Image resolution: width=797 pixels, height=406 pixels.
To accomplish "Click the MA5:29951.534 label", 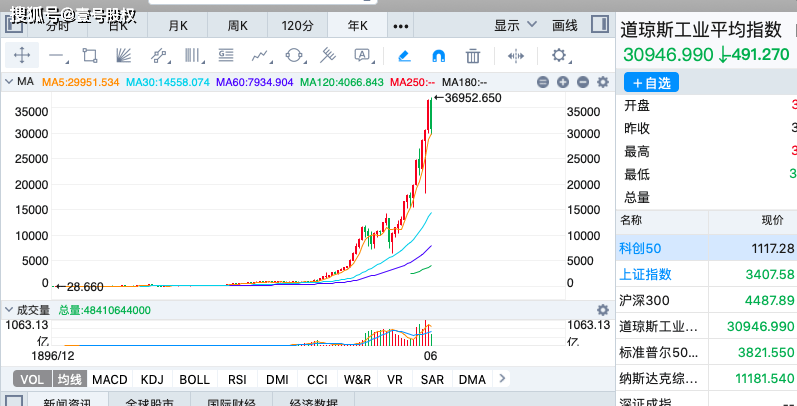I will pos(80,82).
